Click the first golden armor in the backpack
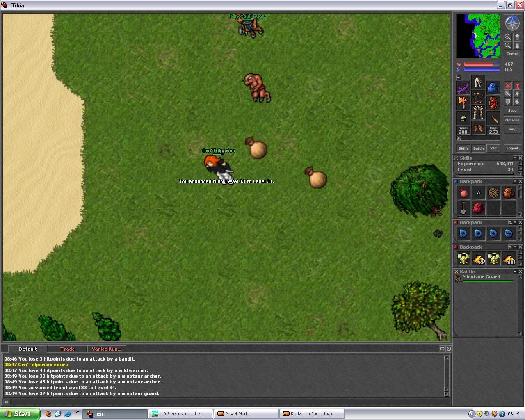The height and width of the screenshot is (420, 525). click(x=463, y=258)
